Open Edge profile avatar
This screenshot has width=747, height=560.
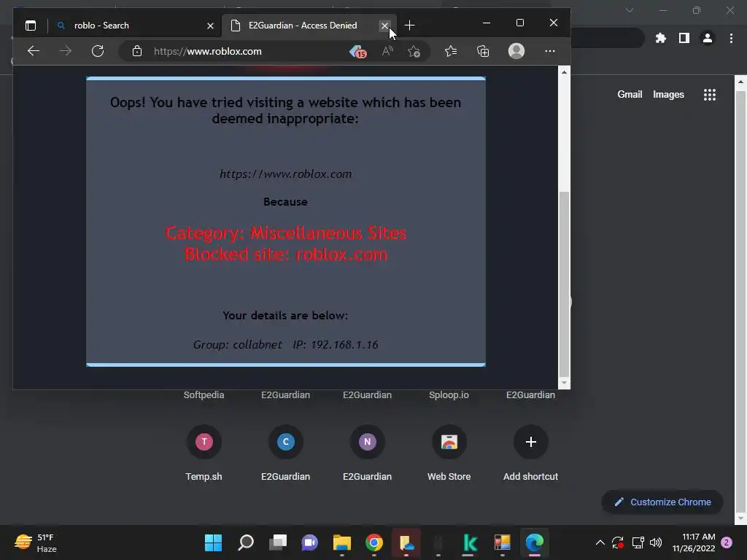pyautogui.click(x=516, y=51)
